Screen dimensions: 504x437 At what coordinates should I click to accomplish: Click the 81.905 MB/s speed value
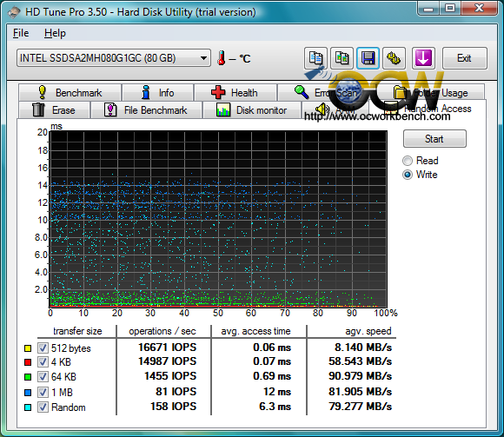[x=360, y=392]
